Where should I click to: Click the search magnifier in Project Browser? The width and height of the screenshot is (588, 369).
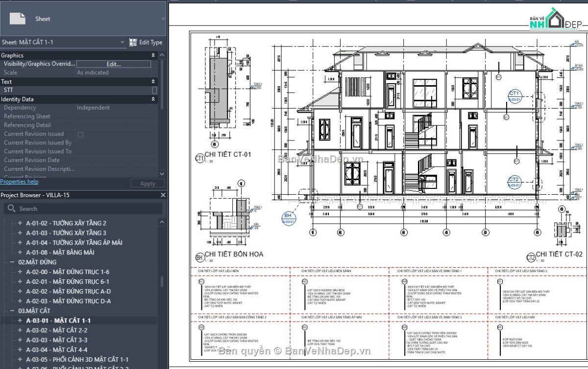[x=11, y=208]
